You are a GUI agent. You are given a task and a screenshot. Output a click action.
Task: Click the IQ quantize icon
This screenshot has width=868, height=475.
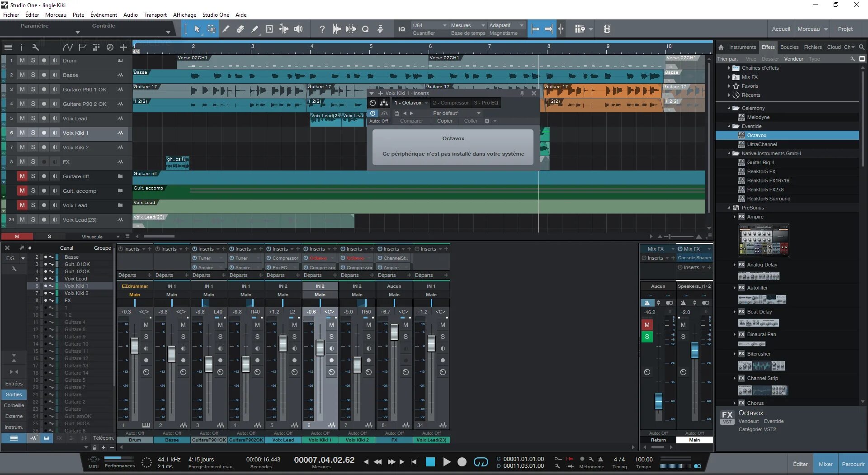(401, 29)
